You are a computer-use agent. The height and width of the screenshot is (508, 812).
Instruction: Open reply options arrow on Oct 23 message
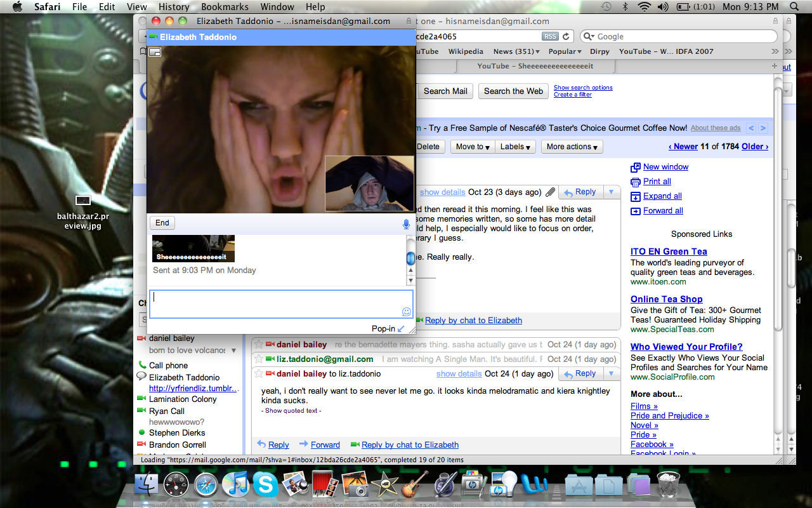(x=611, y=192)
